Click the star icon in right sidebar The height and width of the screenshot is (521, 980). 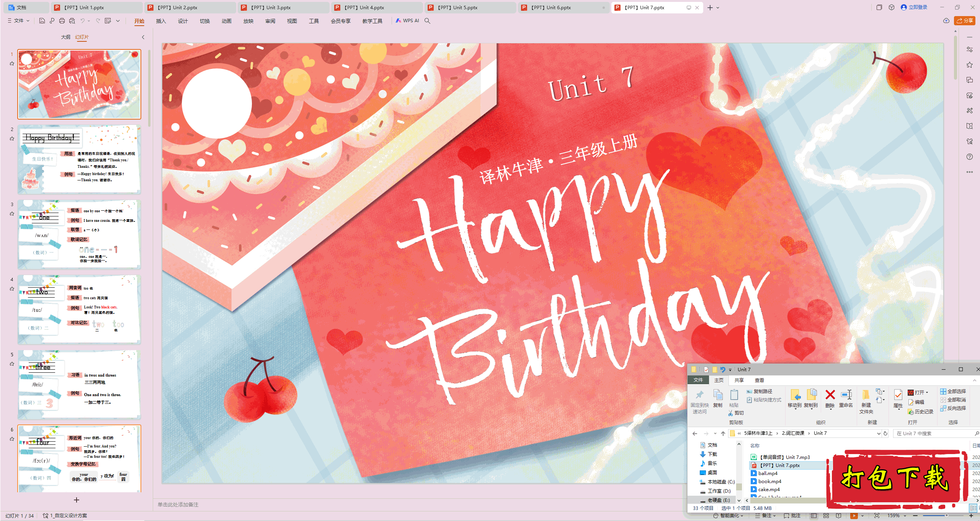pyautogui.click(x=970, y=65)
